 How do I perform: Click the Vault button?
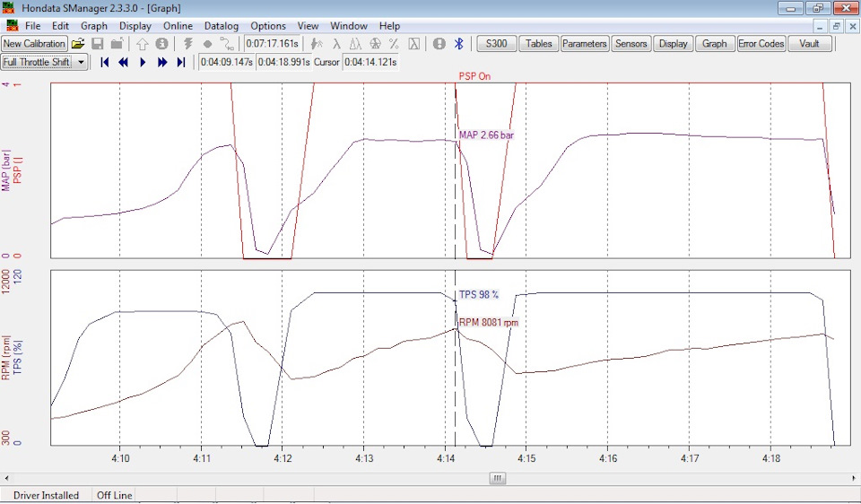[809, 43]
